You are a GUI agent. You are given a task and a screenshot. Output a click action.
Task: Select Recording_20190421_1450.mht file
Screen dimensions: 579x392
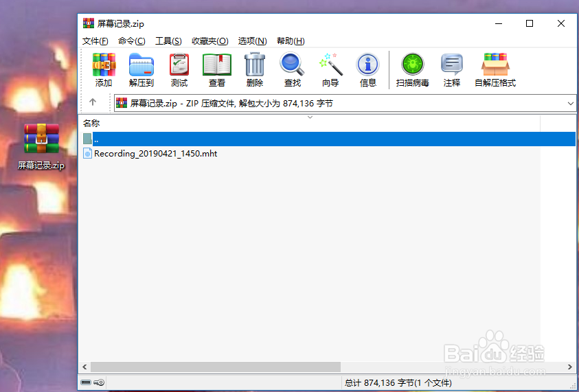(155, 154)
